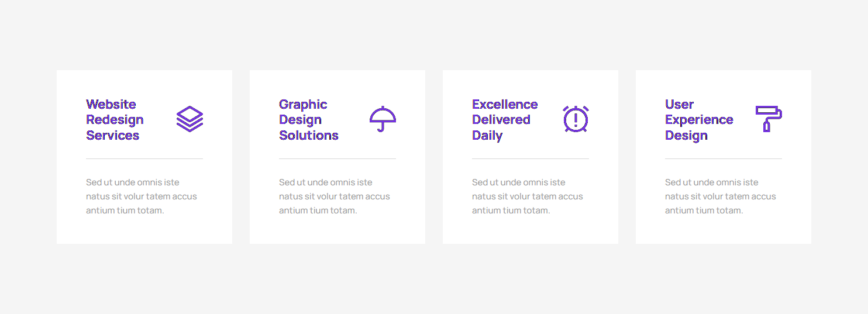Click the stacked layers icon

[x=190, y=119]
